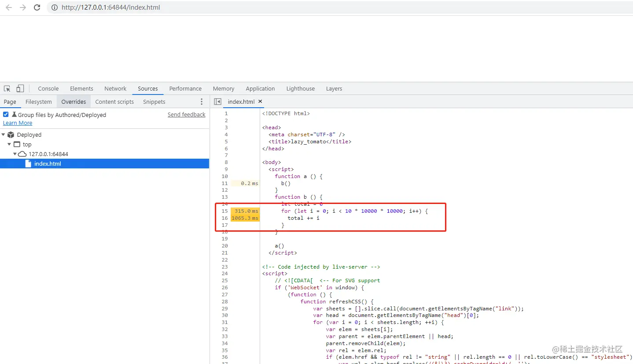Hide the navigator pane with toggle icon

217,102
